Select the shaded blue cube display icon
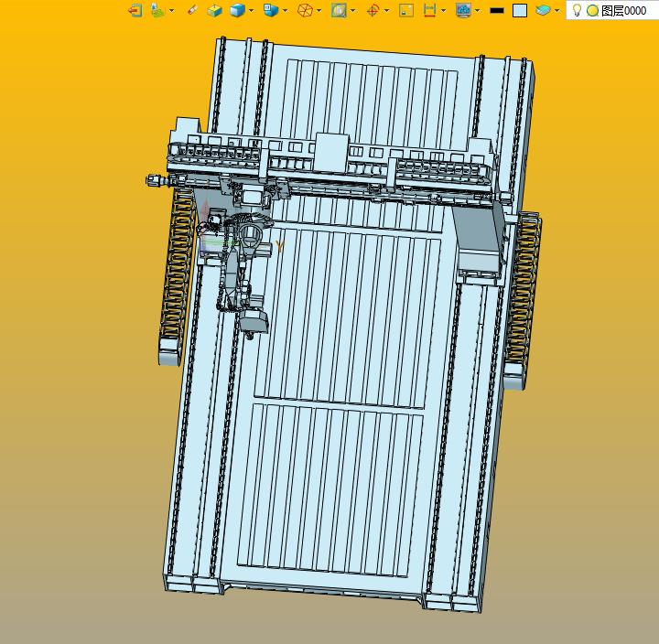The image size is (659, 644). (x=237, y=10)
